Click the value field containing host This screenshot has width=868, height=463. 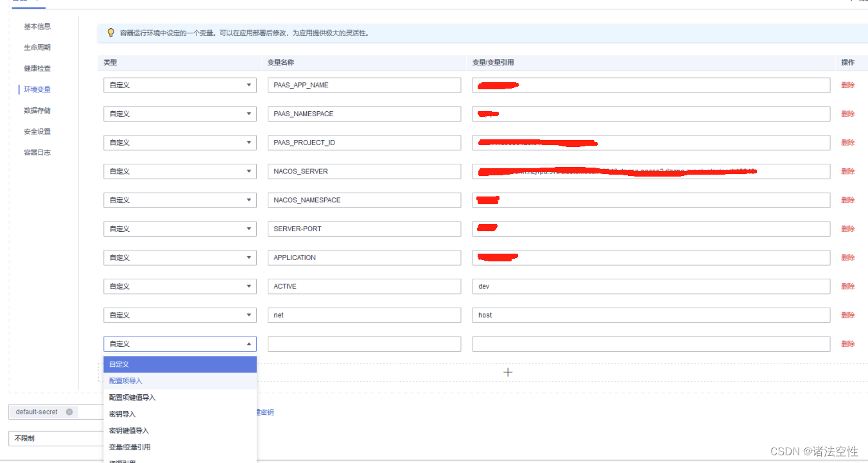click(x=651, y=315)
